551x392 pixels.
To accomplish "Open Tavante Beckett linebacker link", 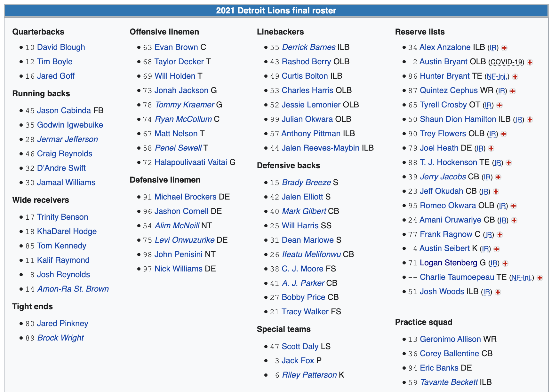I will coord(449,382).
